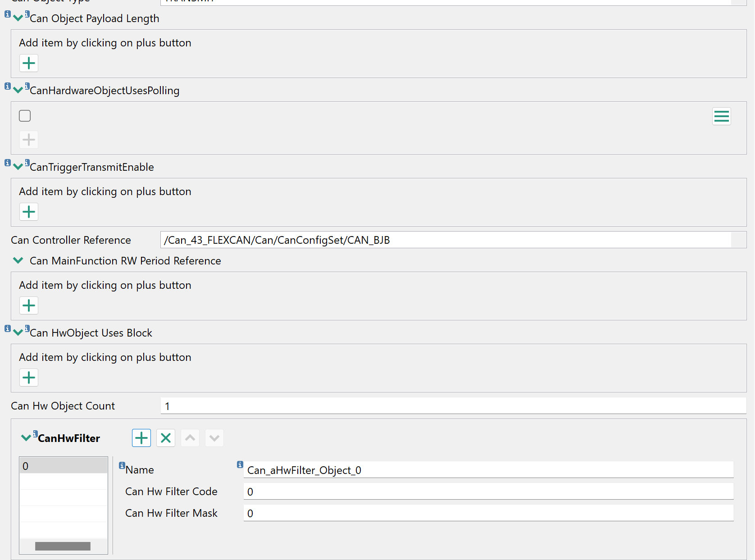
Task: Select item 0 in the CanHwFilter list
Action: (63, 466)
